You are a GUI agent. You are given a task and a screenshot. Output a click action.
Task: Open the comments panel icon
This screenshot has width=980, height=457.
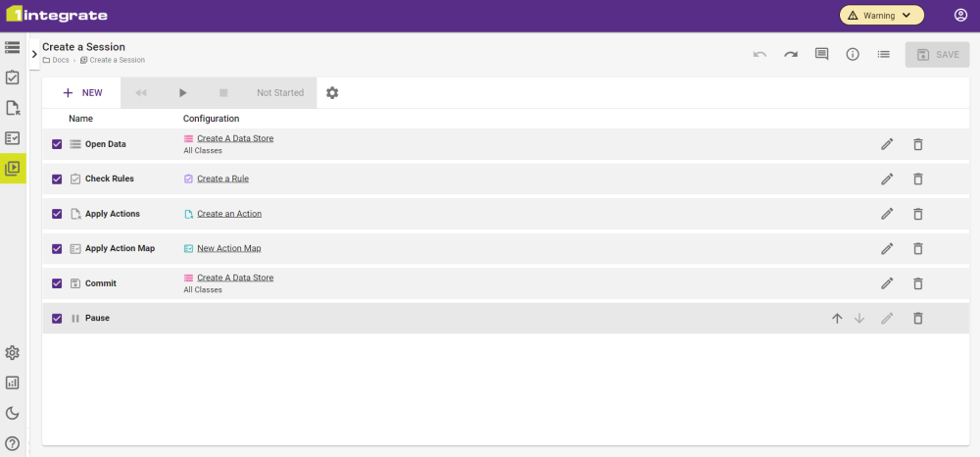[821, 54]
